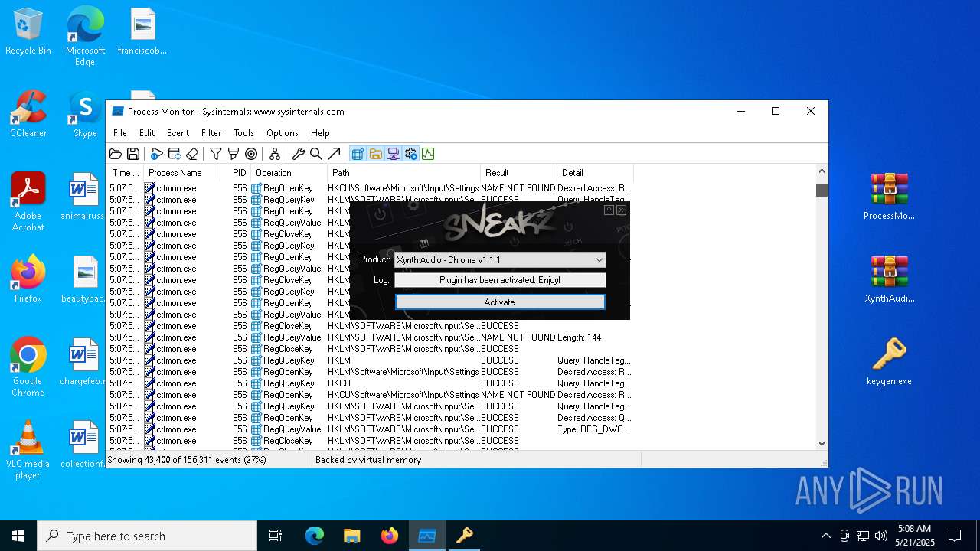Open the File menu in Process Monitor
Viewport: 980px width, 551px height.
coord(120,133)
